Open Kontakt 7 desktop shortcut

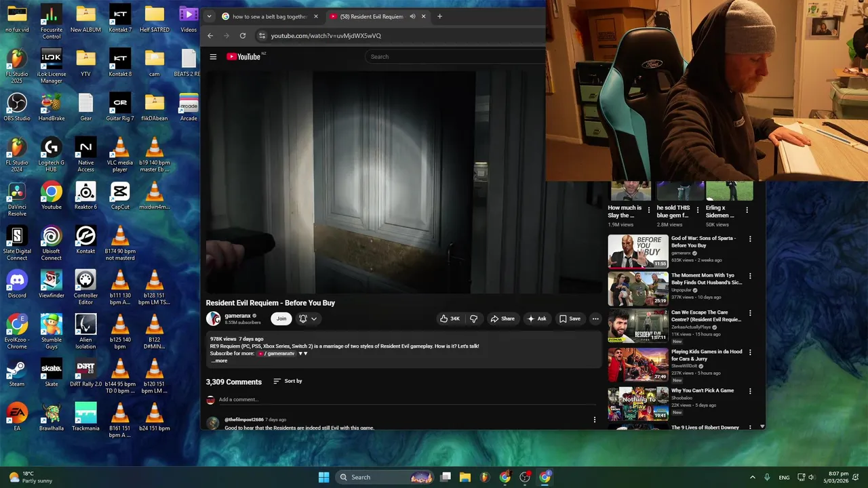tap(120, 19)
